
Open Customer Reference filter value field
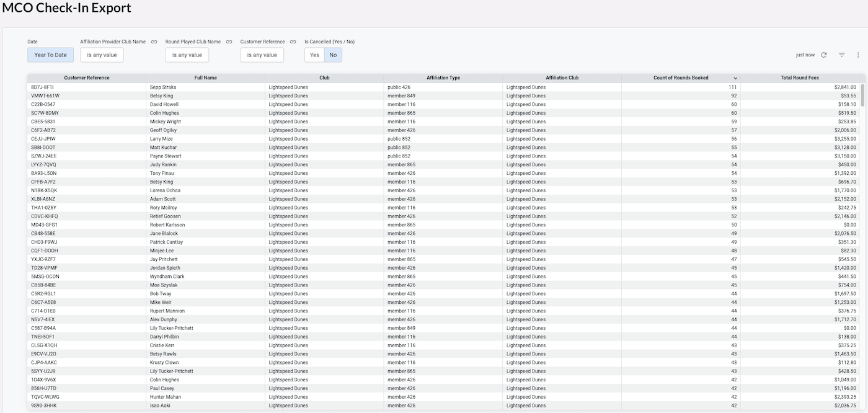click(x=262, y=55)
